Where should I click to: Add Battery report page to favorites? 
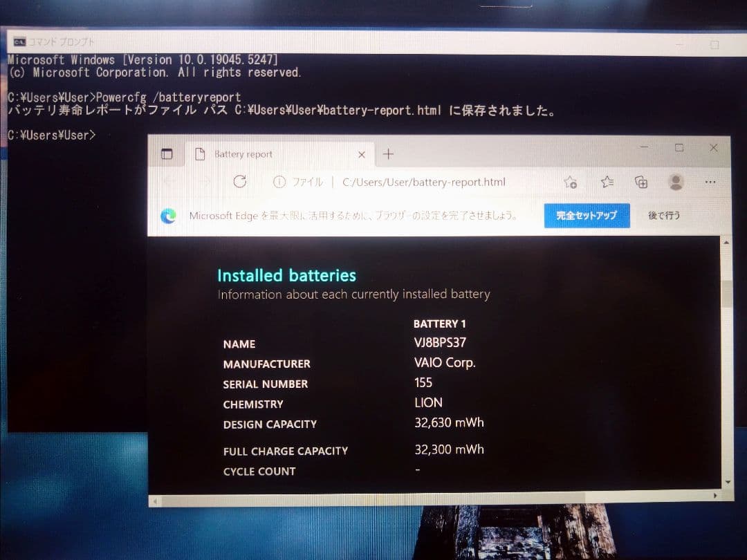point(570,182)
